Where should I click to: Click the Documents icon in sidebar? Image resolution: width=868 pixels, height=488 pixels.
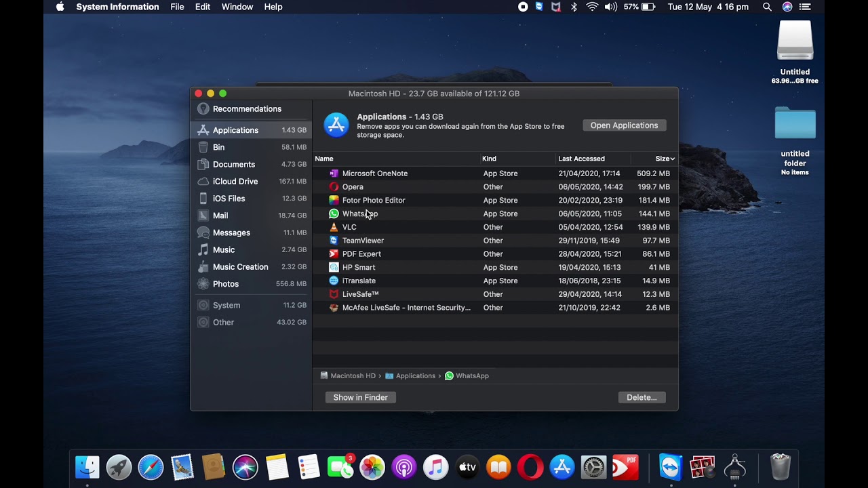click(203, 164)
